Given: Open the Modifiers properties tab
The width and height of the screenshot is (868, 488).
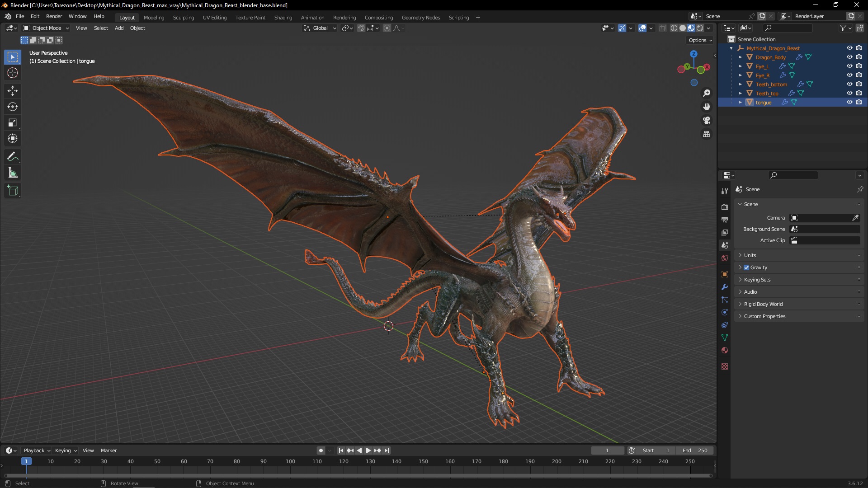Looking at the screenshot, I should tap(725, 287).
